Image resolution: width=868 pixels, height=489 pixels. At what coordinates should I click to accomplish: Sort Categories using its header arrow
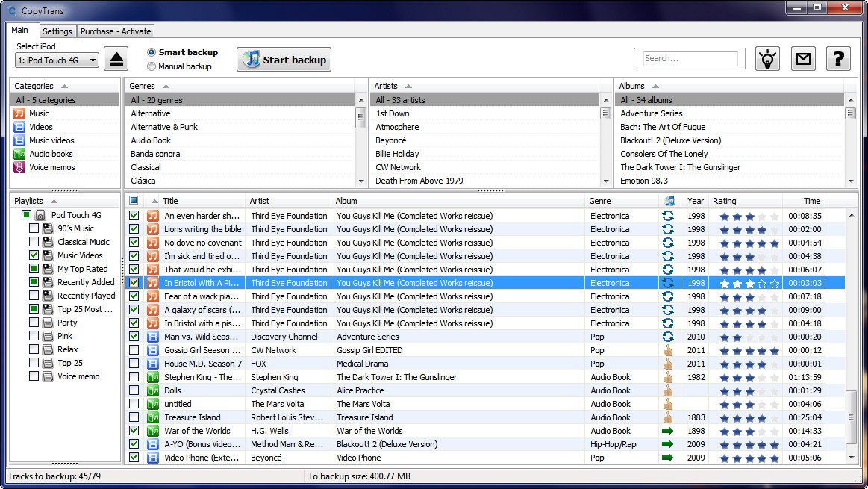(x=64, y=87)
